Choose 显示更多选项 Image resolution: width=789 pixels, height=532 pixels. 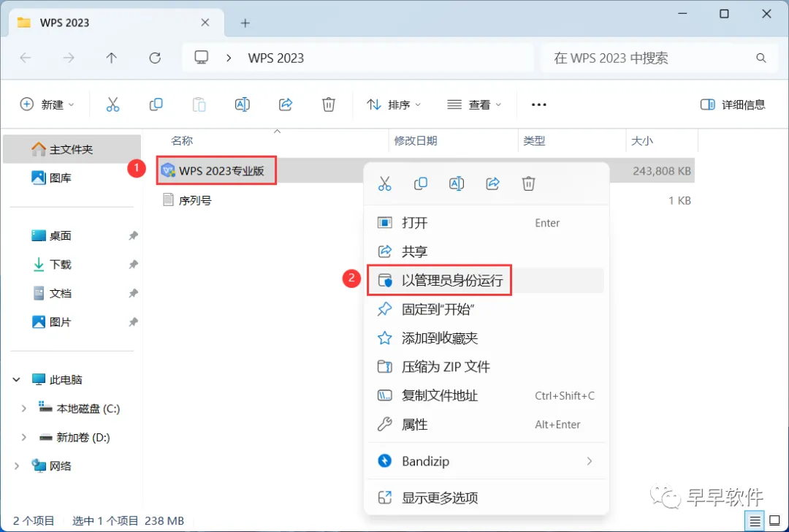click(486, 498)
